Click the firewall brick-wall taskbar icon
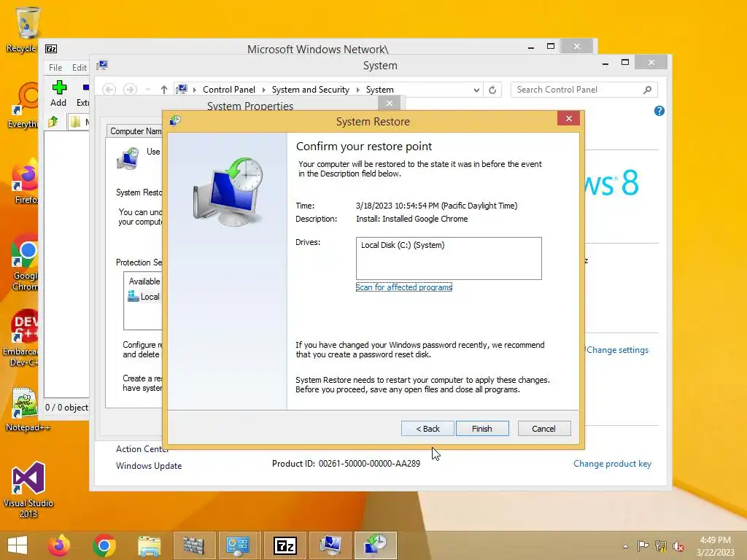 point(193,545)
